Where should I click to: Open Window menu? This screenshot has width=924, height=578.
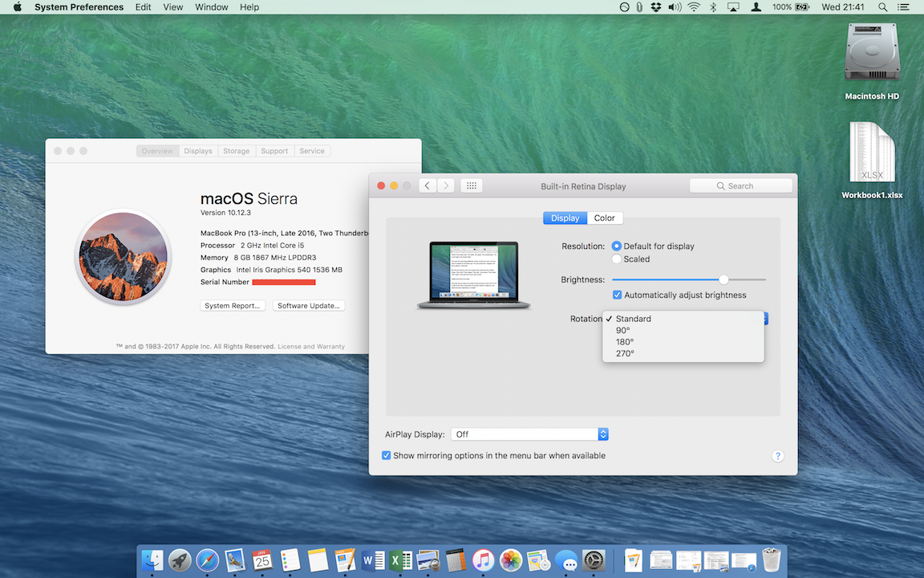[x=212, y=7]
